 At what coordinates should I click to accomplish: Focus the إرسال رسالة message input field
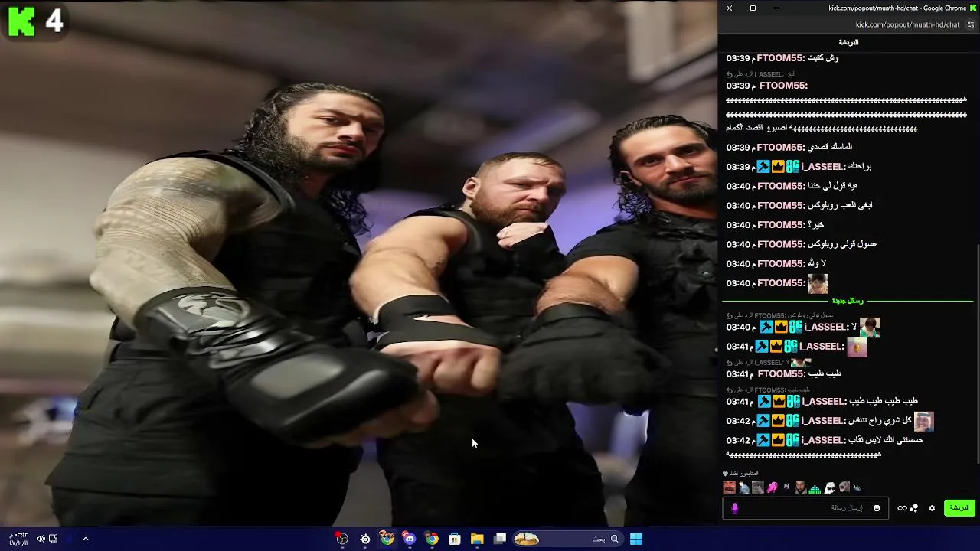805,508
